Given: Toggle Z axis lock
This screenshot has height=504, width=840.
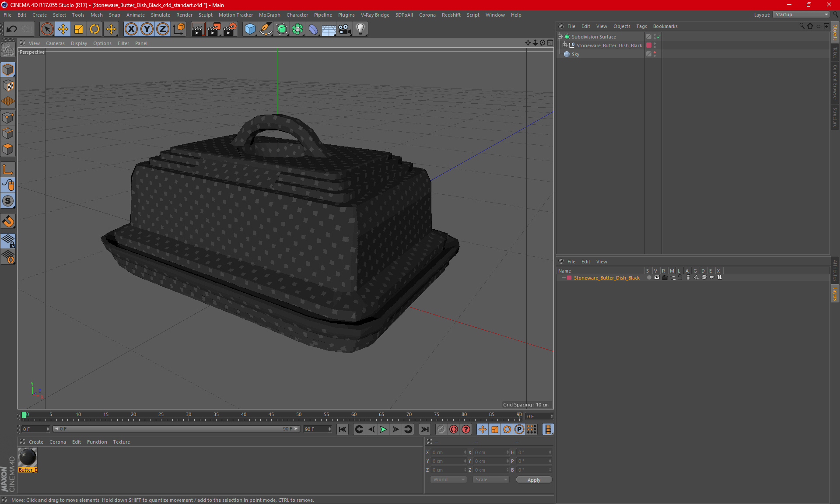Looking at the screenshot, I should point(163,29).
